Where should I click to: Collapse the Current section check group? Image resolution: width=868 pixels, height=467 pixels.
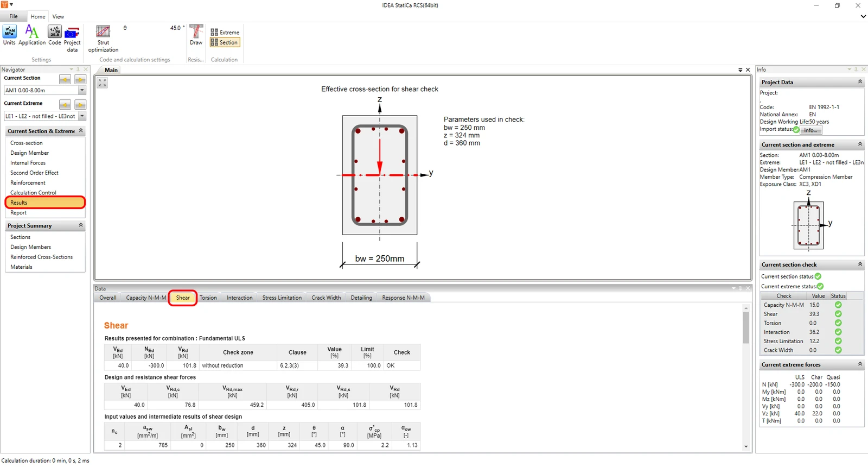(860, 264)
